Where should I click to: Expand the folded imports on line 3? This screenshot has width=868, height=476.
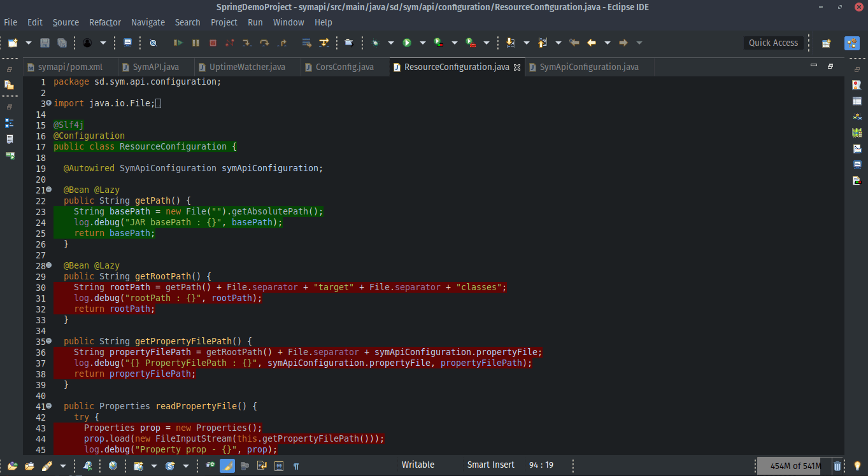48,103
